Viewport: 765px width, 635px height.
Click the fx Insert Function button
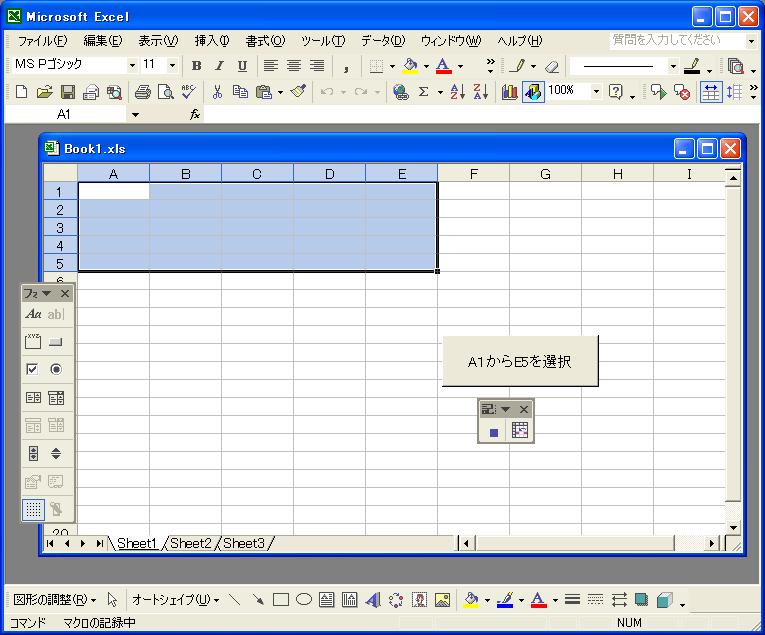tap(195, 114)
